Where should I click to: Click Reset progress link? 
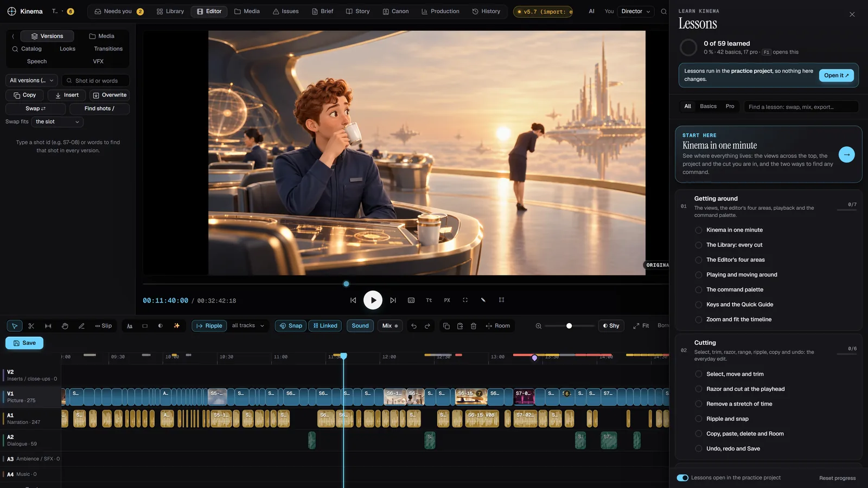(x=837, y=478)
